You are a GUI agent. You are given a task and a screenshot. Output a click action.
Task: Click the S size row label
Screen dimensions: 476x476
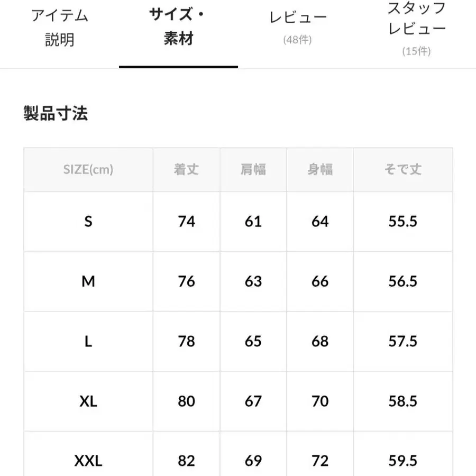88,221
